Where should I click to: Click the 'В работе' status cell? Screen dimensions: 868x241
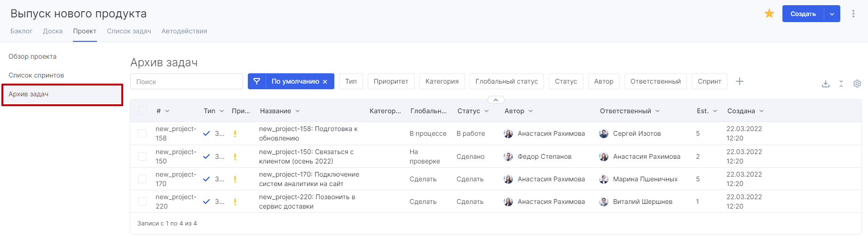coord(471,133)
